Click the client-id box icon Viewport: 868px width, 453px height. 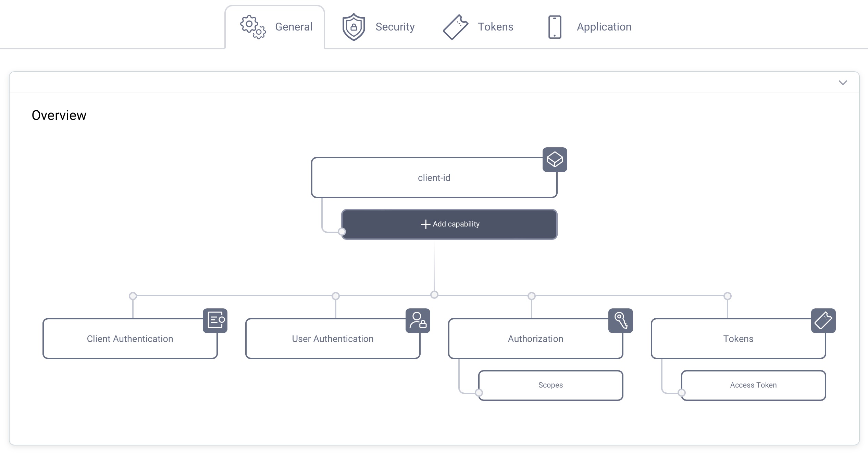tap(554, 160)
